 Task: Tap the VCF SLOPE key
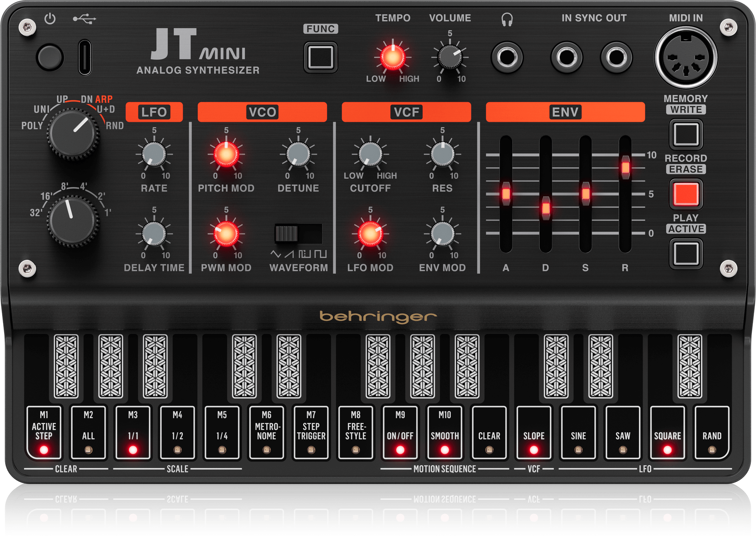534,433
